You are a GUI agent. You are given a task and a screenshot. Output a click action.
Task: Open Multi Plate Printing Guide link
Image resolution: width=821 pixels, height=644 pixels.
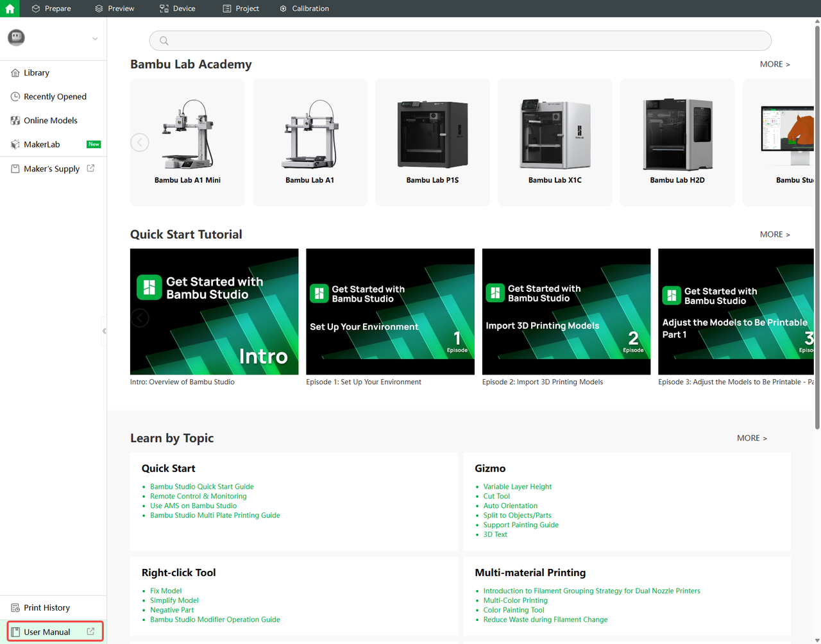pyautogui.click(x=215, y=516)
